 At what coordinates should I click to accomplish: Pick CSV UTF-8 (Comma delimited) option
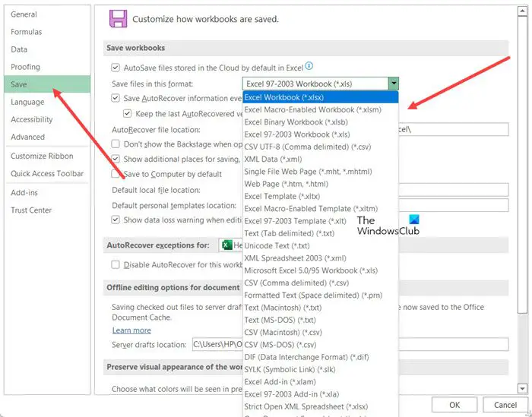[320, 147]
